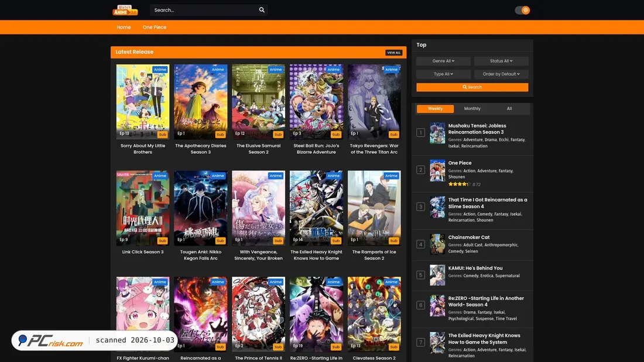The height and width of the screenshot is (362, 644).
Task: Open The Prince of Tennis II poster
Action: click(x=258, y=314)
